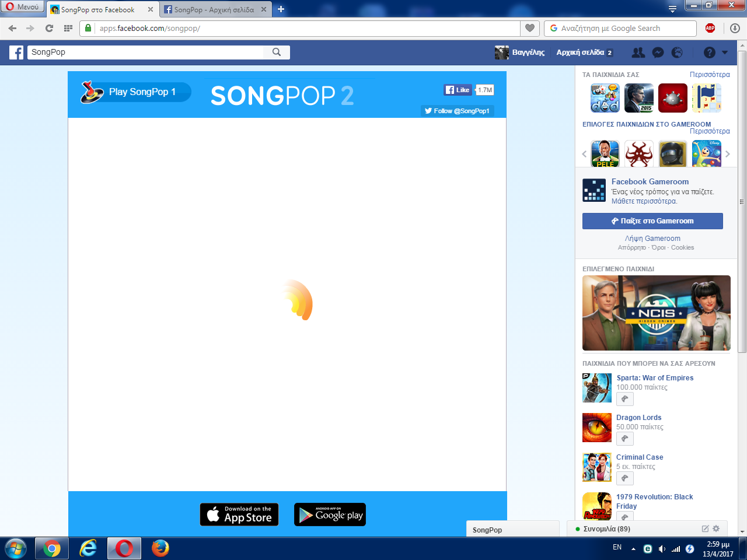This screenshot has width=747, height=560.
Task: Click Περισσότερα under the Gameroom picks heading
Action: click(710, 131)
